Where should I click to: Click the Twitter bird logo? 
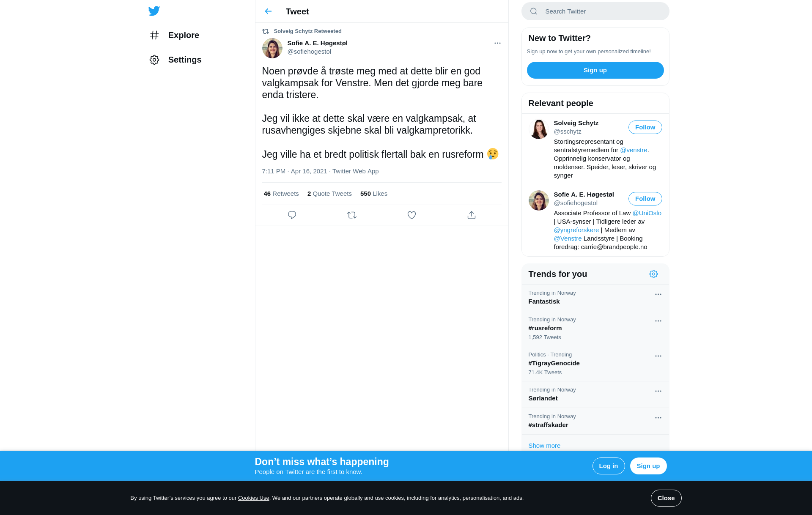154,11
